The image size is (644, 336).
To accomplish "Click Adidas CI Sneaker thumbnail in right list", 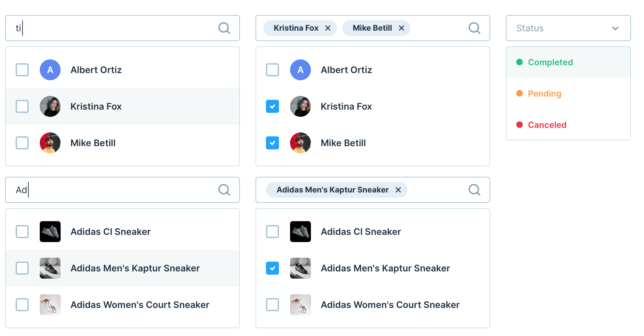I will [300, 232].
